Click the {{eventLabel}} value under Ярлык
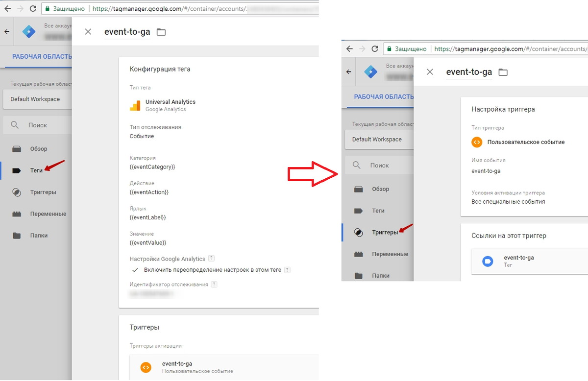Viewport: 588px width, 381px height. pyautogui.click(x=148, y=217)
